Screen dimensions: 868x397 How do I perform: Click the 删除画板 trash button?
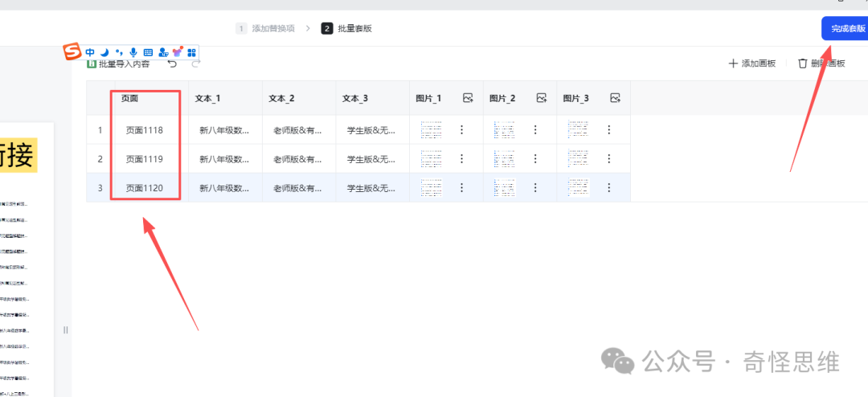(x=821, y=63)
